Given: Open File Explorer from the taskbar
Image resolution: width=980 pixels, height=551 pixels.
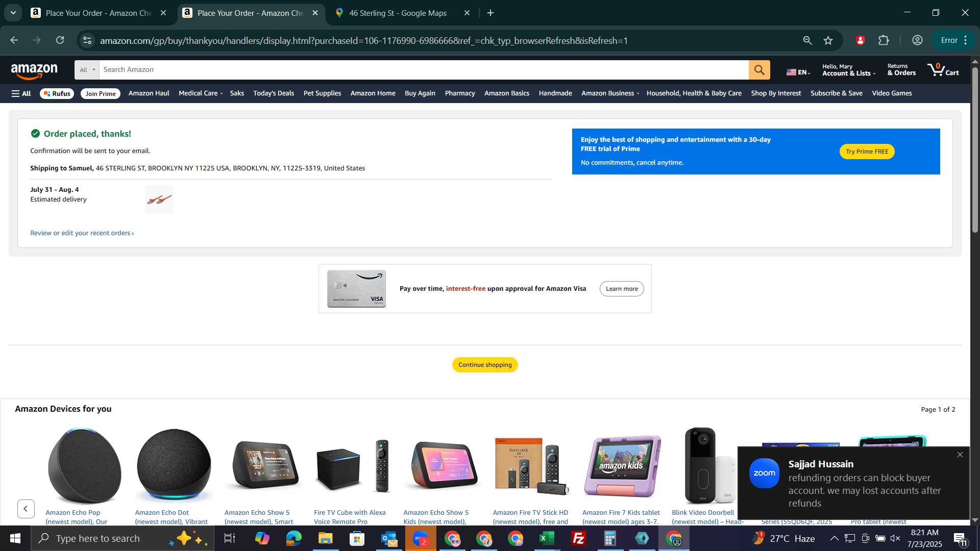Looking at the screenshot, I should pos(326,538).
